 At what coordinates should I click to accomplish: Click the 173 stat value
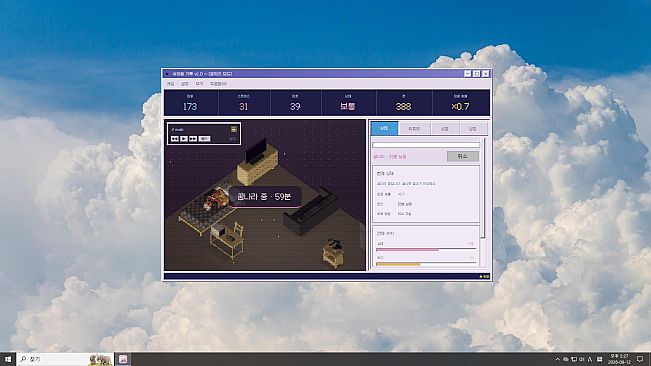pyautogui.click(x=190, y=107)
